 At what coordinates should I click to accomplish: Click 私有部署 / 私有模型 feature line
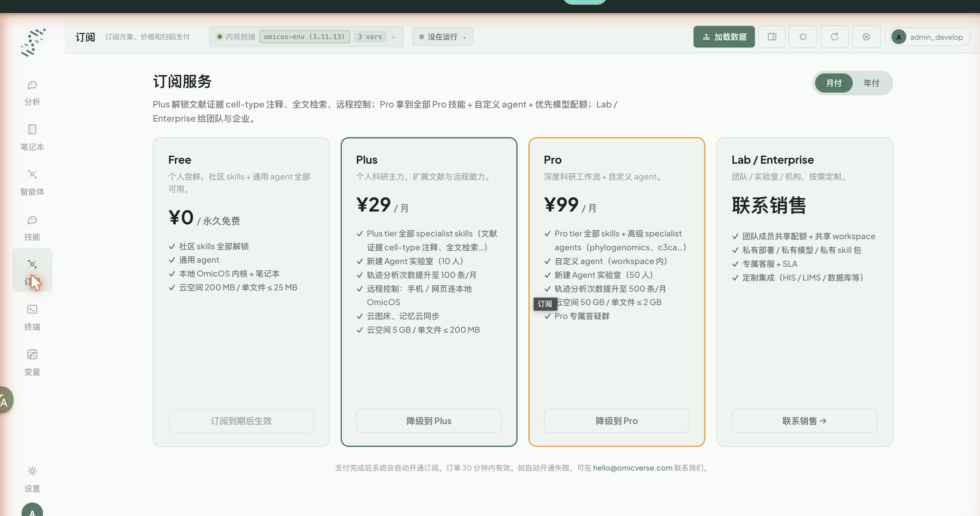point(802,250)
